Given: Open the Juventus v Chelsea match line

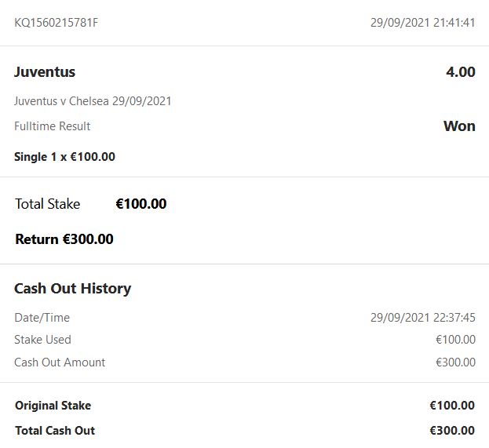Looking at the screenshot, I should [93, 101].
